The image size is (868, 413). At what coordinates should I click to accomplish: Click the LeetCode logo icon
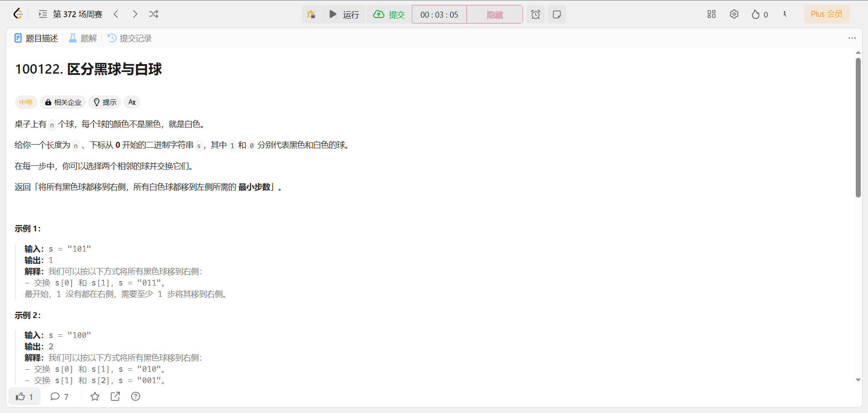[x=18, y=14]
